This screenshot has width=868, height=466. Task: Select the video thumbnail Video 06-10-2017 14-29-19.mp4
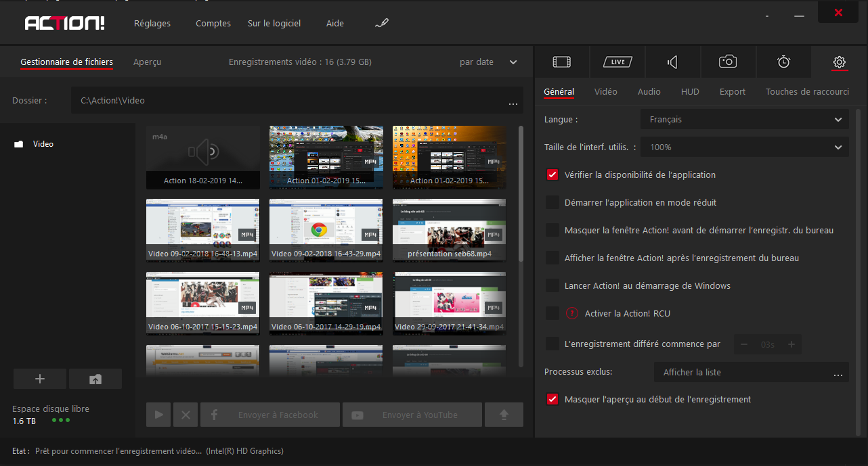click(x=326, y=303)
